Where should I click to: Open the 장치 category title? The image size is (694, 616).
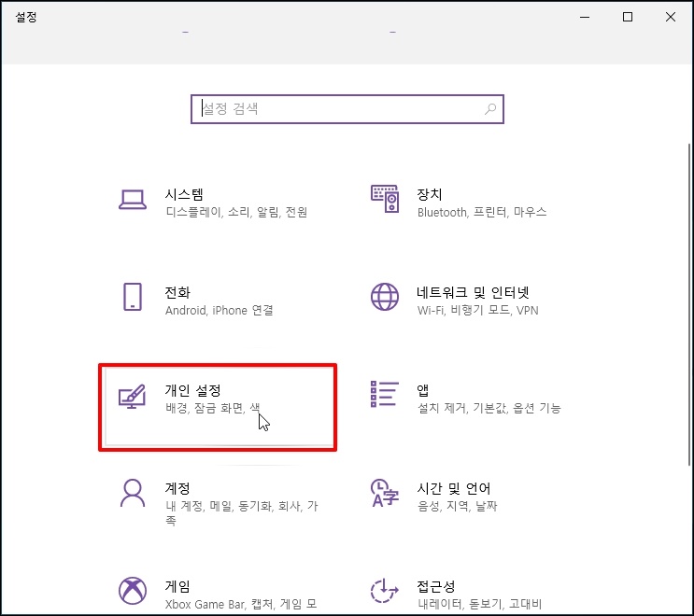coord(430,194)
